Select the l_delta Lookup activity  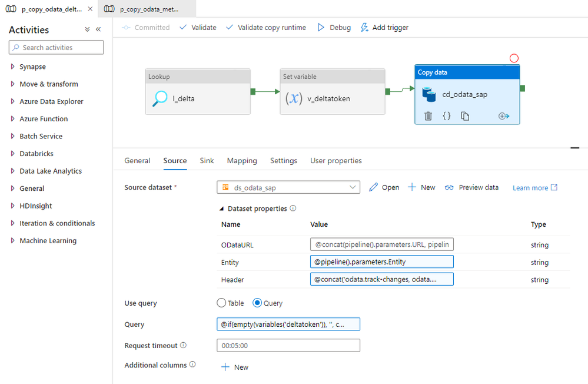pos(198,92)
